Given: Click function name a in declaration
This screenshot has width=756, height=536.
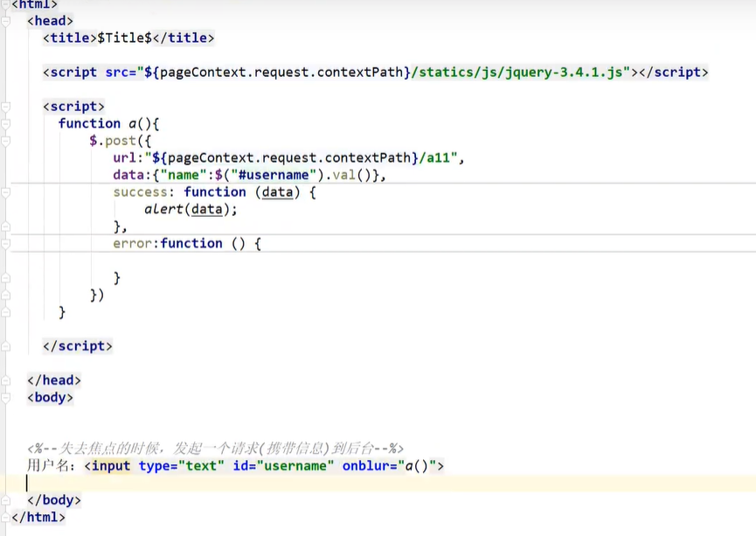Looking at the screenshot, I should [x=133, y=124].
